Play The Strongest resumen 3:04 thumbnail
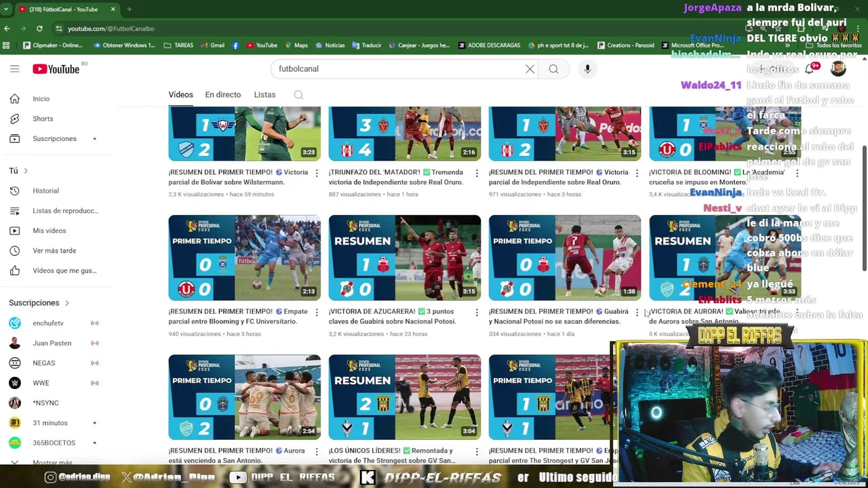The image size is (868, 488). click(404, 397)
